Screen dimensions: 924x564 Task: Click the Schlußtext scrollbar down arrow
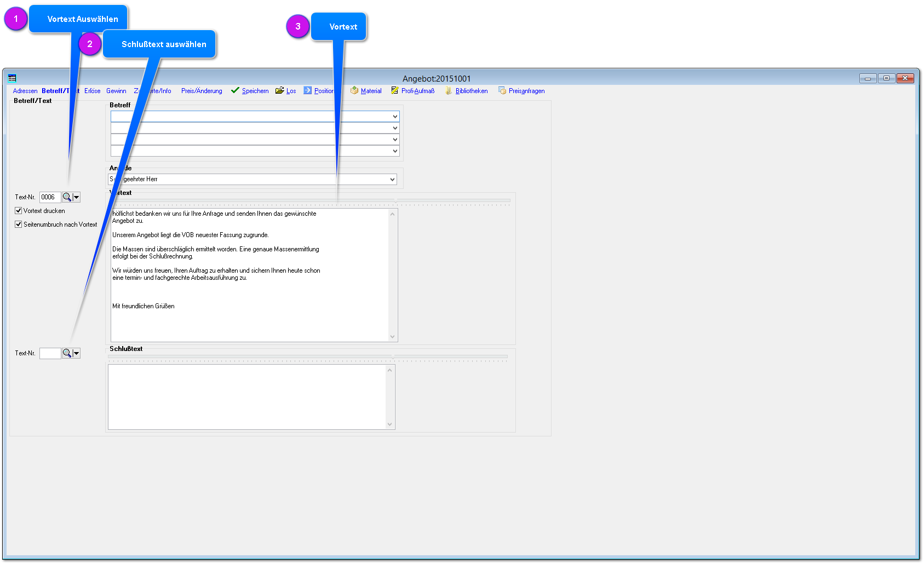coord(390,424)
